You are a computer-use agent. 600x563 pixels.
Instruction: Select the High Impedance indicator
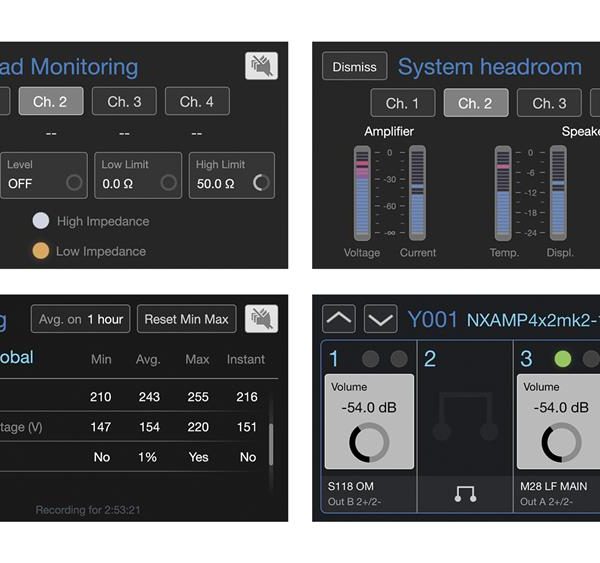41,221
